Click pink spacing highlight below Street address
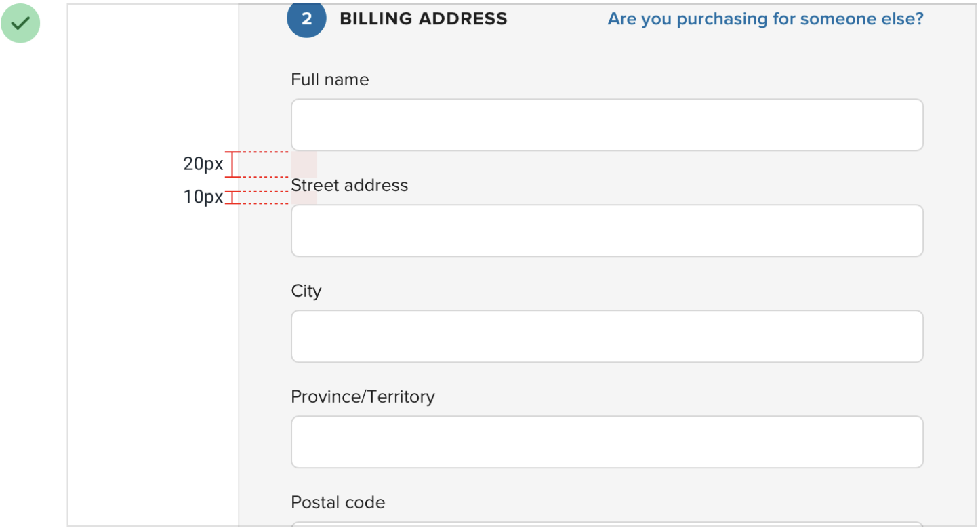The image size is (980, 530). [x=304, y=198]
